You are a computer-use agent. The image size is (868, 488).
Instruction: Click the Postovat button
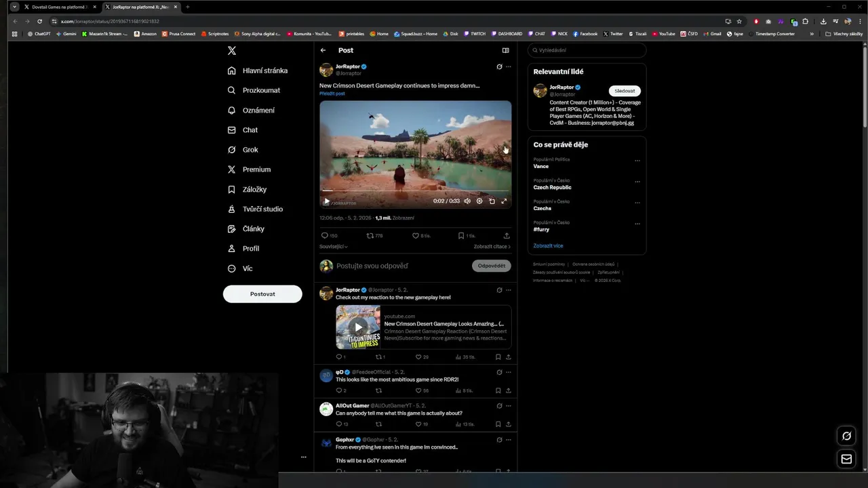pos(262,294)
